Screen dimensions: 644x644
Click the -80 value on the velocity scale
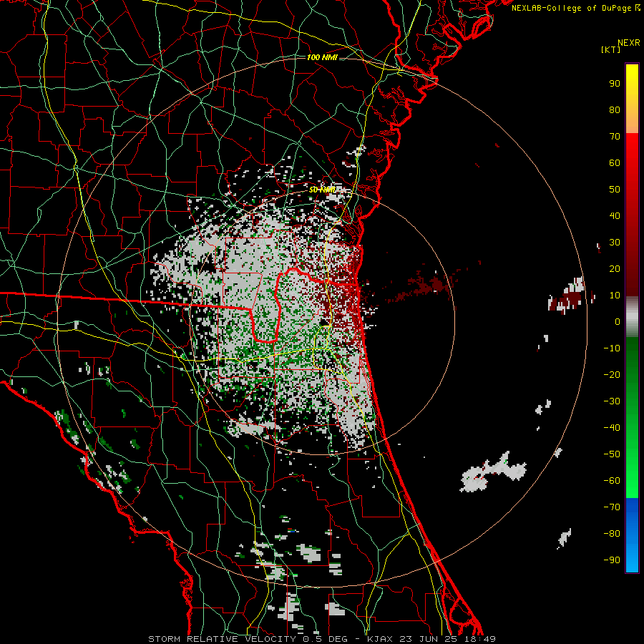612,534
